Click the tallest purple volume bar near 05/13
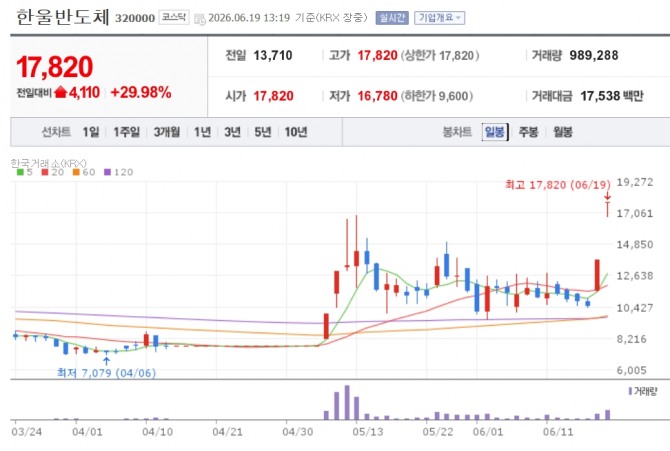 (x=347, y=403)
